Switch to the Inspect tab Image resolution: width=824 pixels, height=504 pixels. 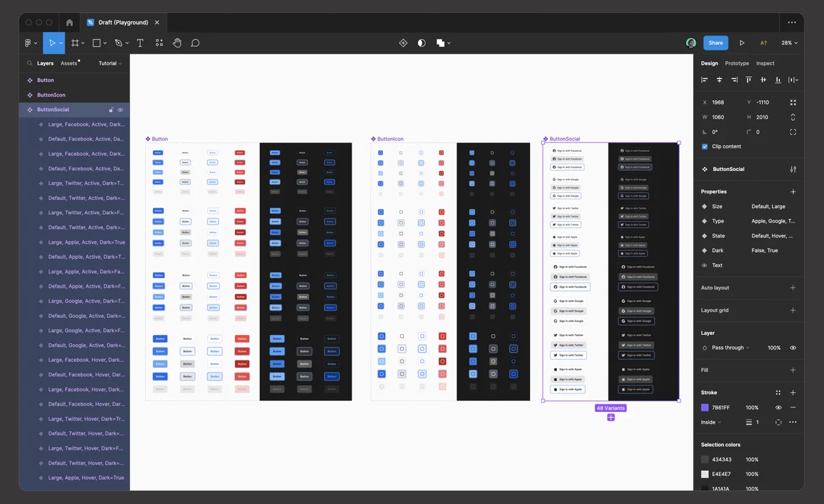[765, 63]
